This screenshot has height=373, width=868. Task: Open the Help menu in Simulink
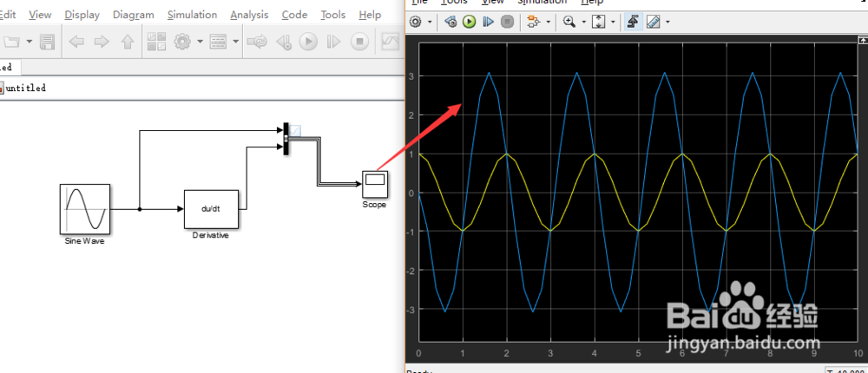pos(370,15)
